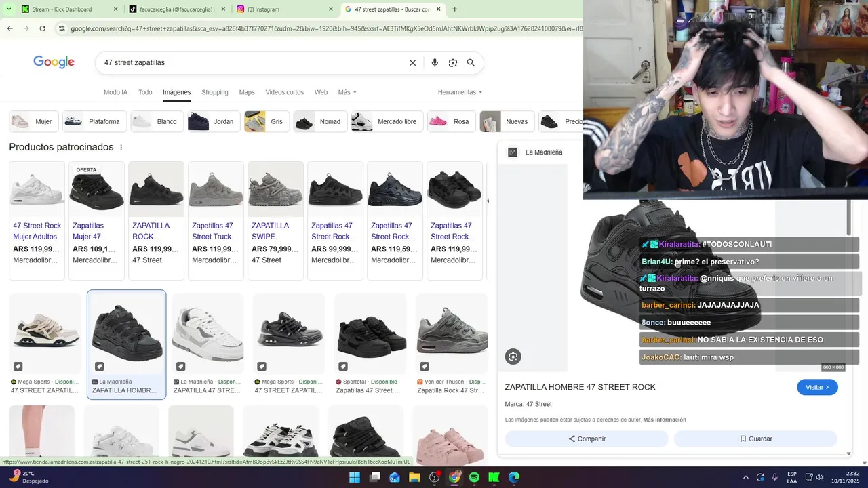The image size is (868, 488).
Task: Select the Shopping search tab
Action: (215, 92)
